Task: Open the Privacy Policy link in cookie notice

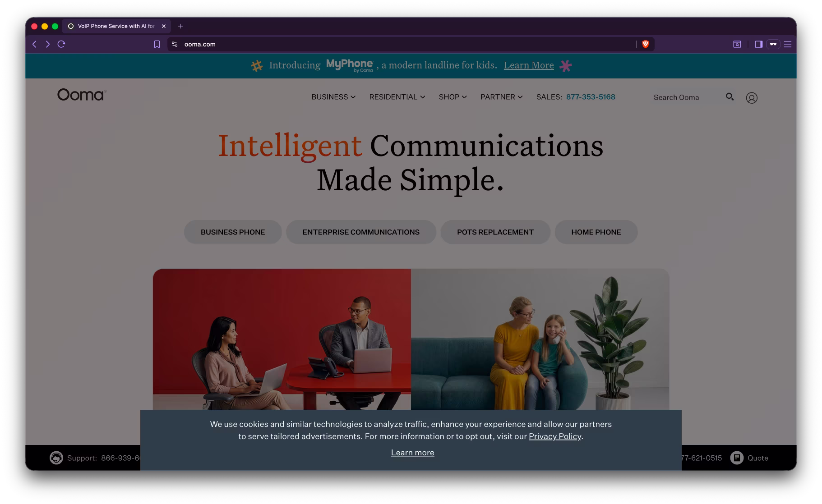Action: click(555, 436)
